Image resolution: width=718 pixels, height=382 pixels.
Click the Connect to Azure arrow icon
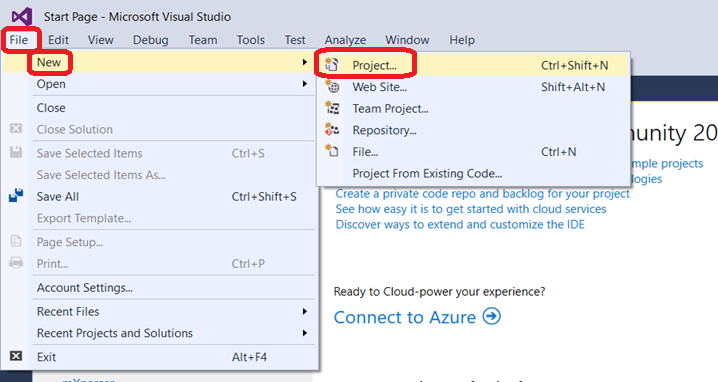click(492, 316)
